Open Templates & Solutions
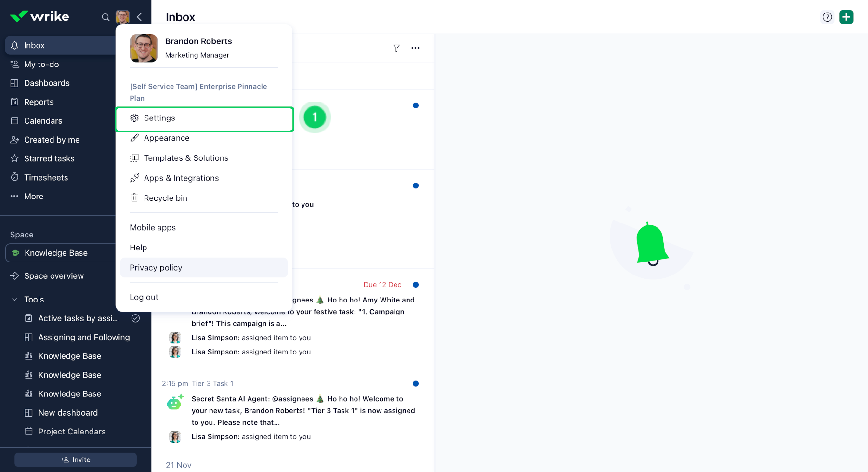Screen dimensions: 868x472 [186, 158]
